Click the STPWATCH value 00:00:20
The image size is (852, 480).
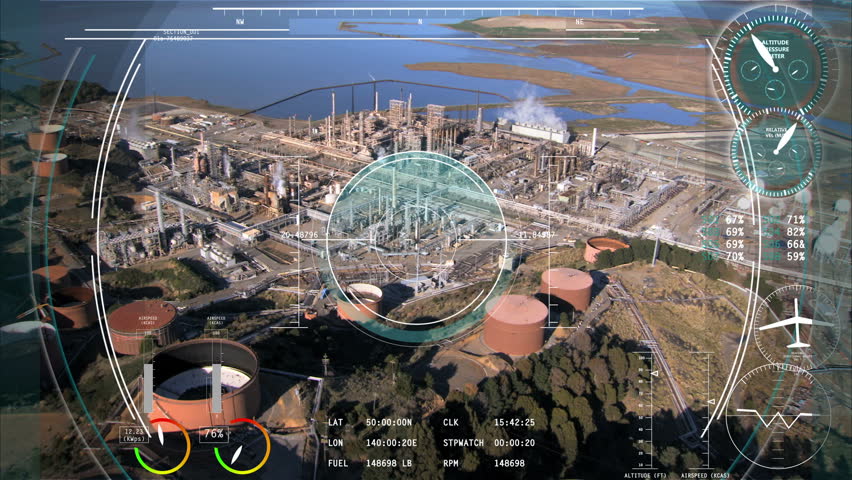514,443
